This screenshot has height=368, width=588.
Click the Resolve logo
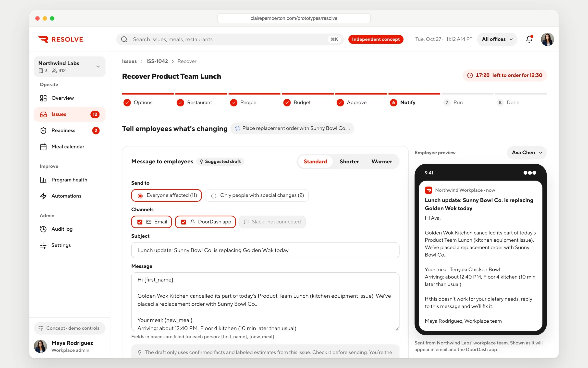pyautogui.click(x=61, y=39)
